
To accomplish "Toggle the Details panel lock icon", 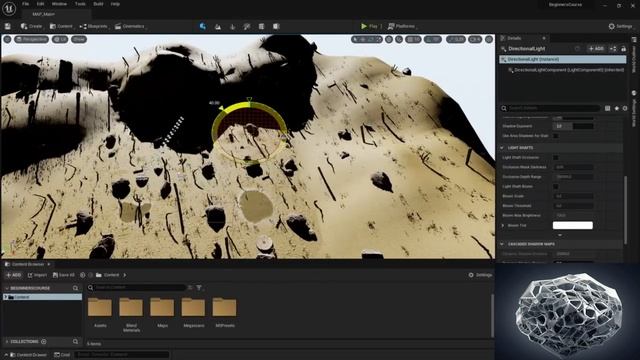I will point(623,49).
